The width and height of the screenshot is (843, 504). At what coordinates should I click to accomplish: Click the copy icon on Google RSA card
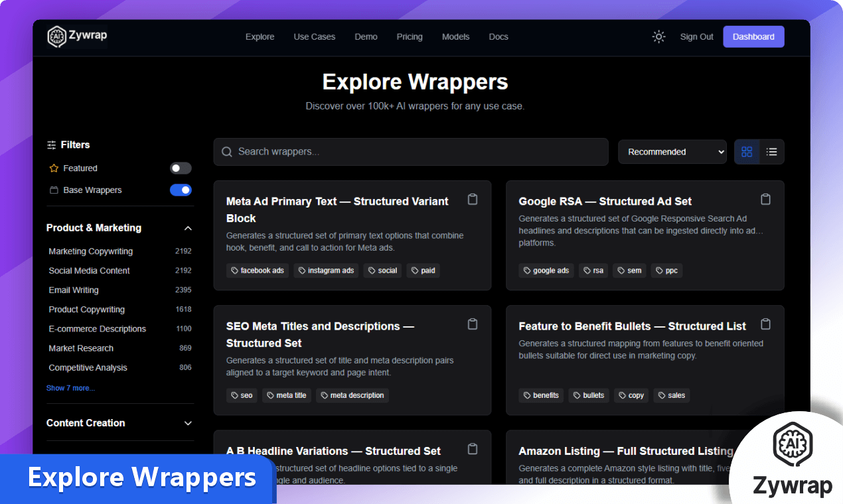765,199
